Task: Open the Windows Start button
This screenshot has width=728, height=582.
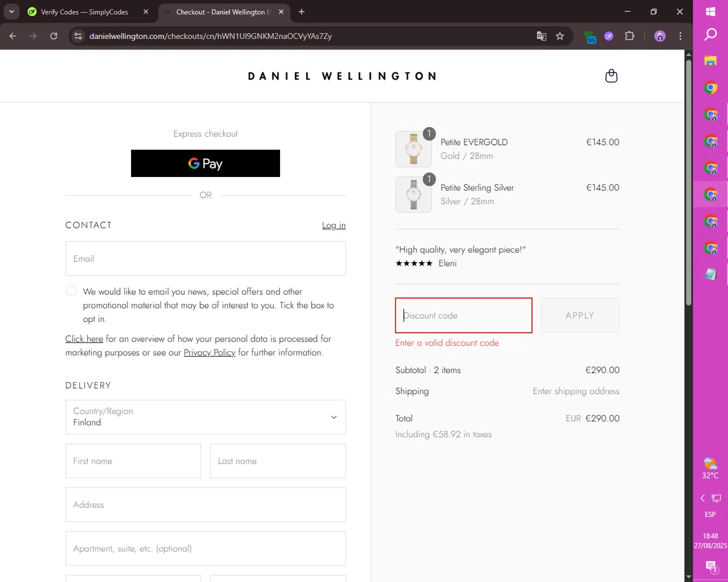Action: click(x=711, y=12)
